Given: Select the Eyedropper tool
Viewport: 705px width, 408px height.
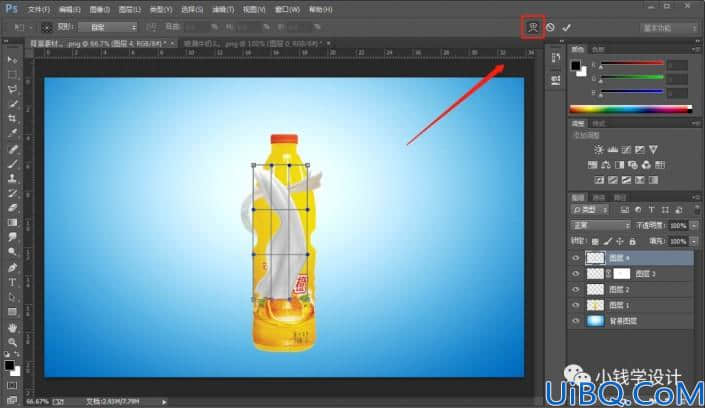Looking at the screenshot, I should (12, 134).
